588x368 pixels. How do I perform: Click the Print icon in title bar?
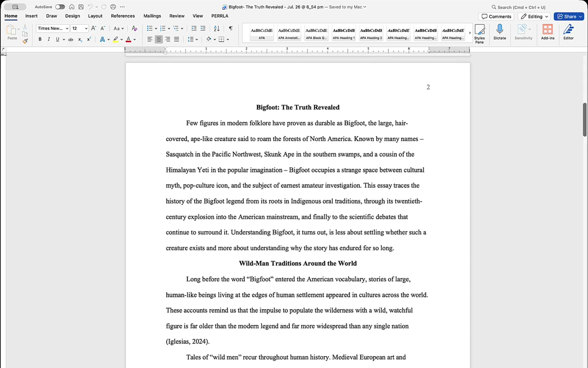coord(113,7)
